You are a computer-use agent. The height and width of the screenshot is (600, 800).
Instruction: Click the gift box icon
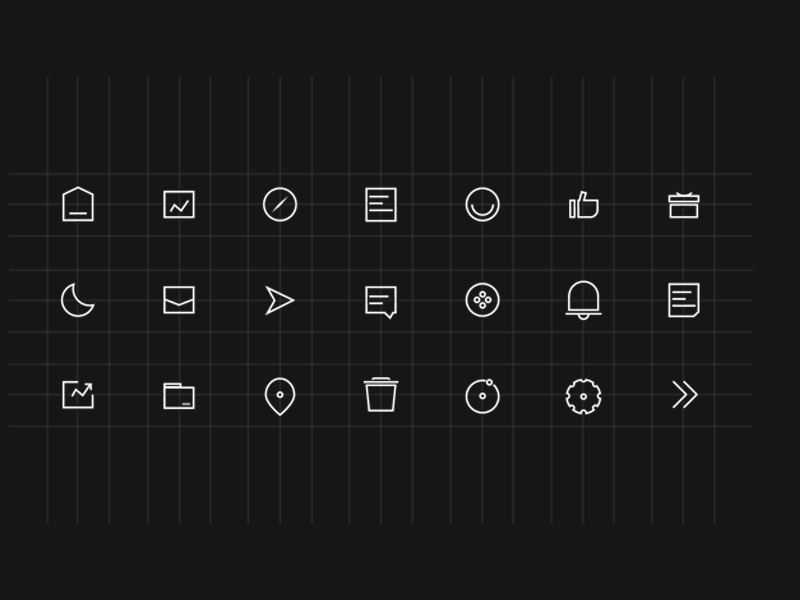(x=684, y=205)
